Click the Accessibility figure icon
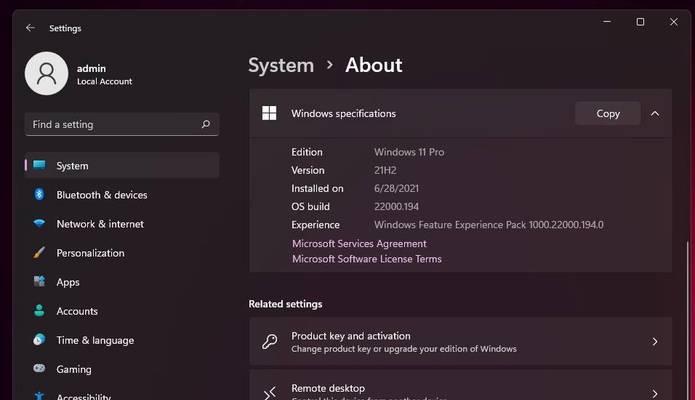695x400 pixels. [x=39, y=396]
